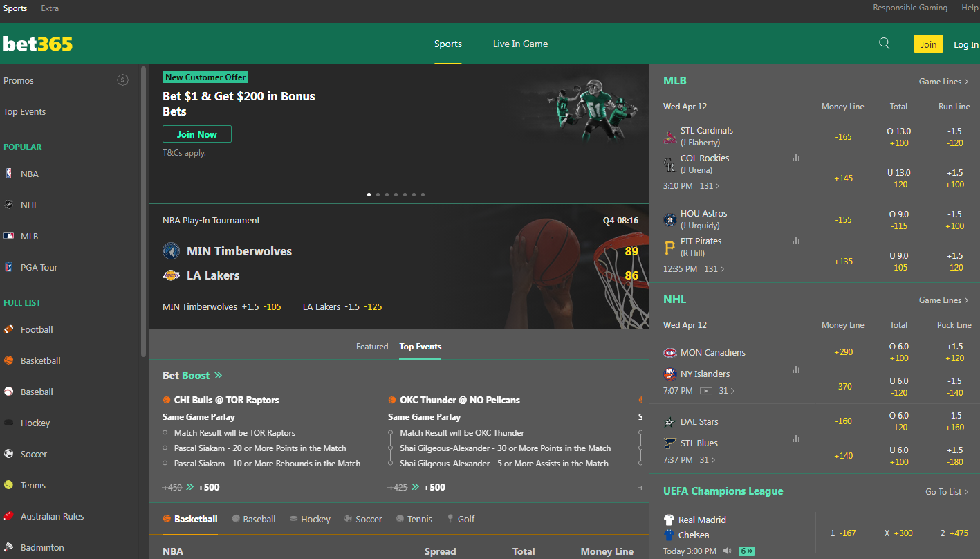Select boosted +500 odds for Bulls parlay
Viewport: 980px width, 559px height.
click(209, 487)
